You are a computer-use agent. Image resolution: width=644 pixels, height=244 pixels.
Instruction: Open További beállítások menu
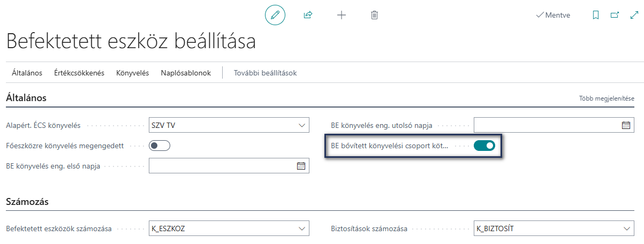click(266, 73)
